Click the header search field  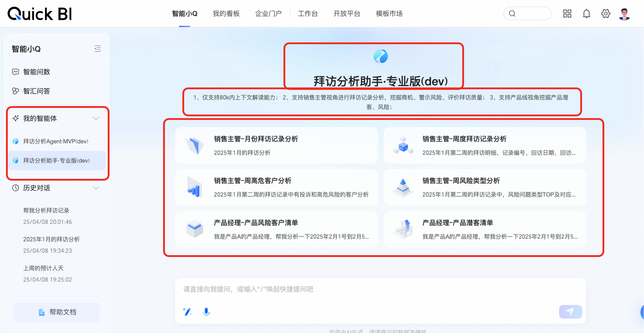527,13
